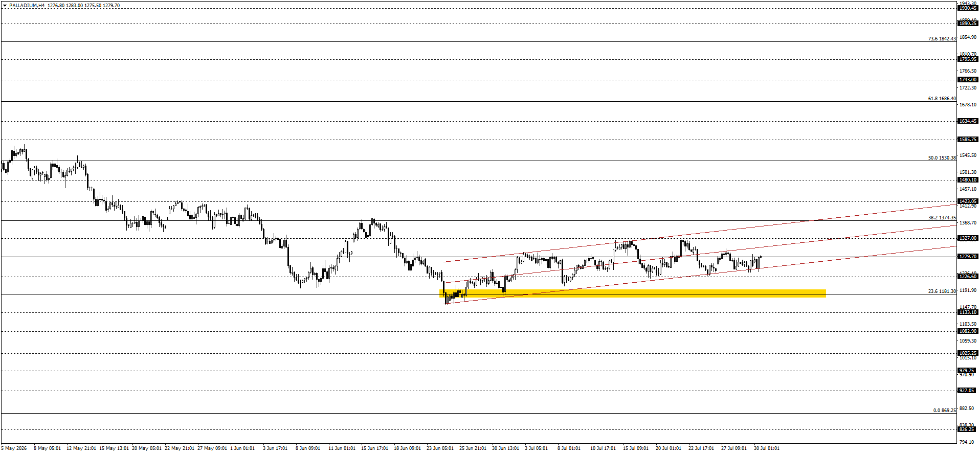Select the Fibonacci label 38.2 1374.35
This screenshot has width=980, height=454.
pyautogui.click(x=942, y=218)
